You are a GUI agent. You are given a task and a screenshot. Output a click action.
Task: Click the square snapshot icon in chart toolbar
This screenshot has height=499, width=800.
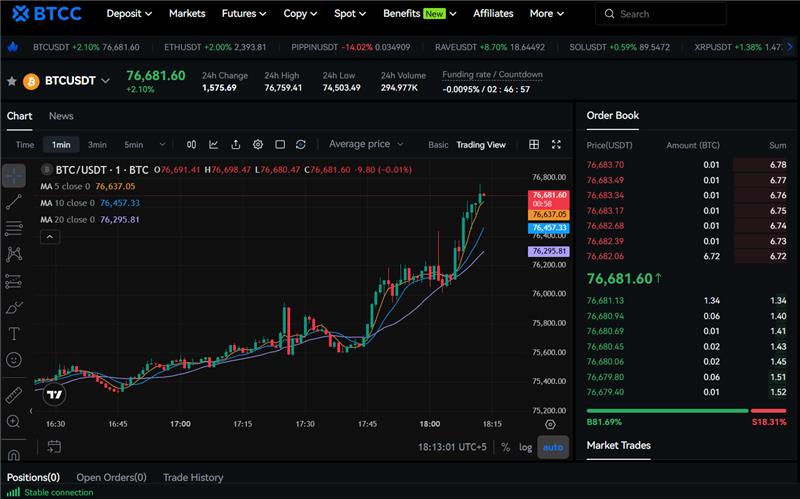pos(280,145)
